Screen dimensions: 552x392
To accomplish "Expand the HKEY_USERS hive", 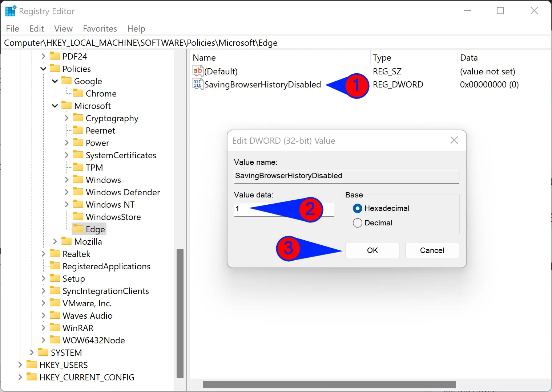I will tap(20, 365).
